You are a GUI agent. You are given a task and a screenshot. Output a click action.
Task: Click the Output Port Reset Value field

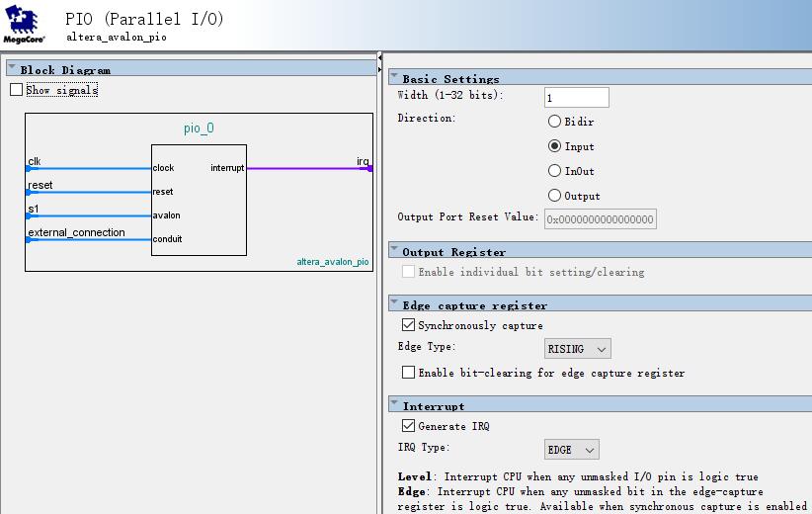click(601, 219)
